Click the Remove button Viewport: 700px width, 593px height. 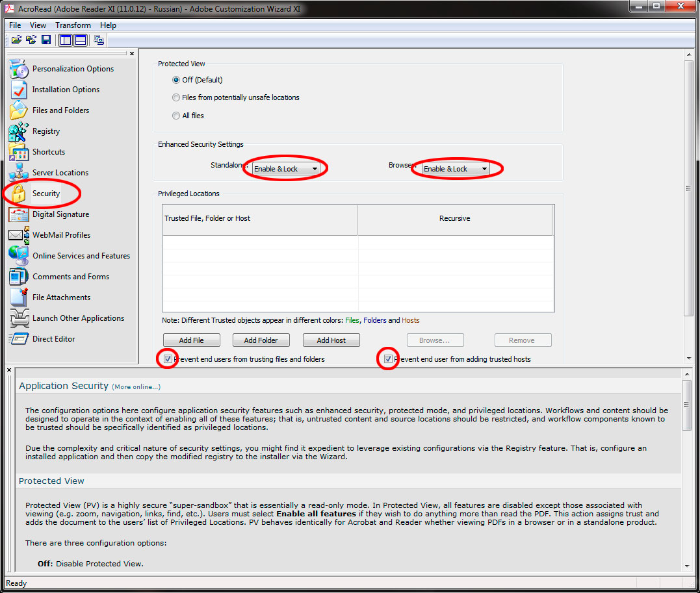523,340
